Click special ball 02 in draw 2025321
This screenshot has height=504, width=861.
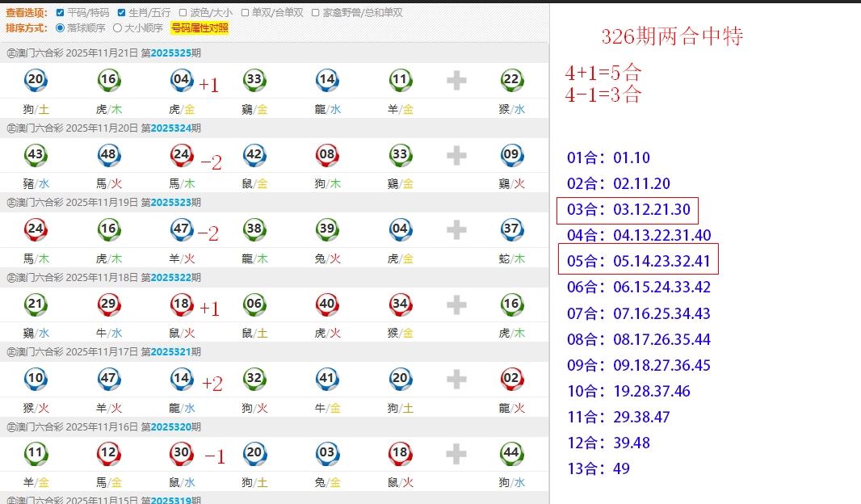510,379
